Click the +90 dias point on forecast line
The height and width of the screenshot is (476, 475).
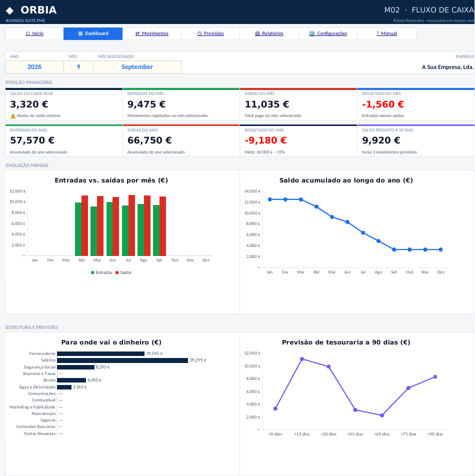(435, 376)
